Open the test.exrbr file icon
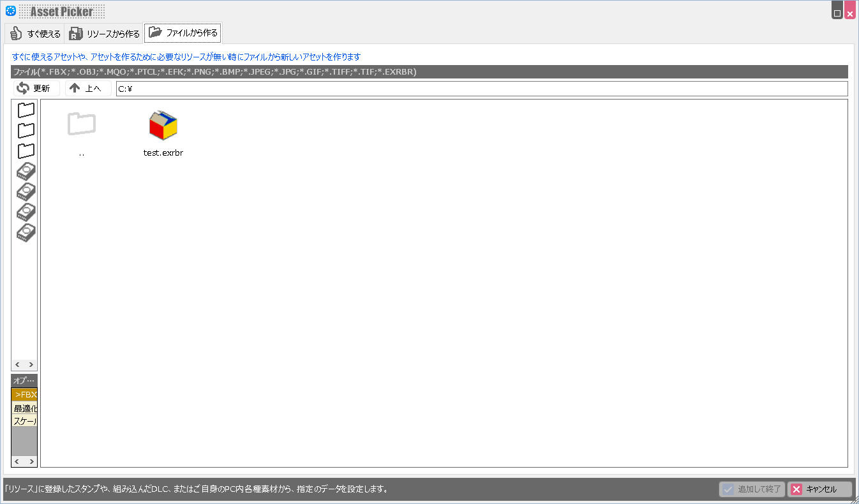This screenshot has width=859, height=504. point(163,126)
